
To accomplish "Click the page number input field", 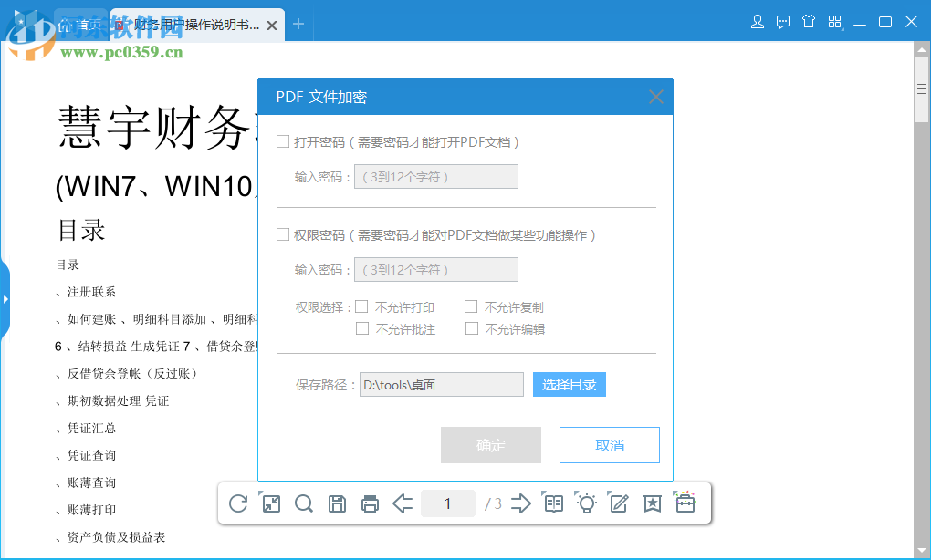I will click(448, 503).
